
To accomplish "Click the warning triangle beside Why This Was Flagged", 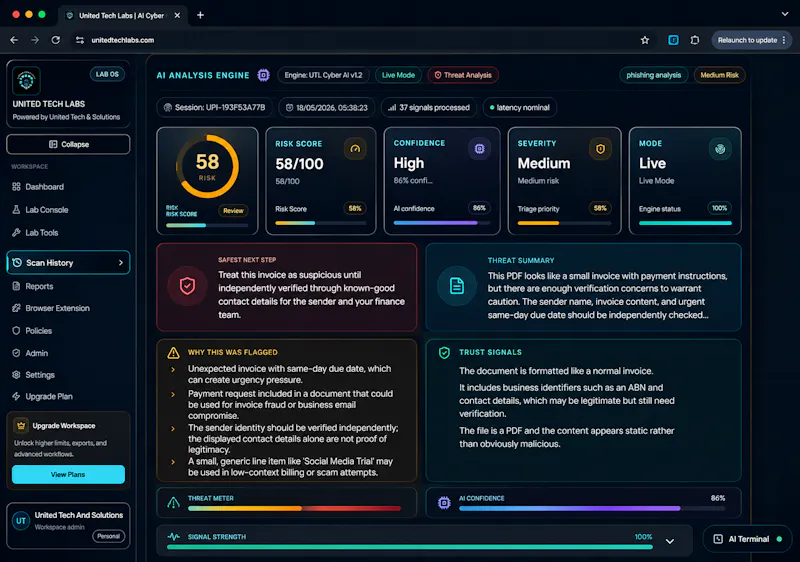I will click(x=173, y=352).
